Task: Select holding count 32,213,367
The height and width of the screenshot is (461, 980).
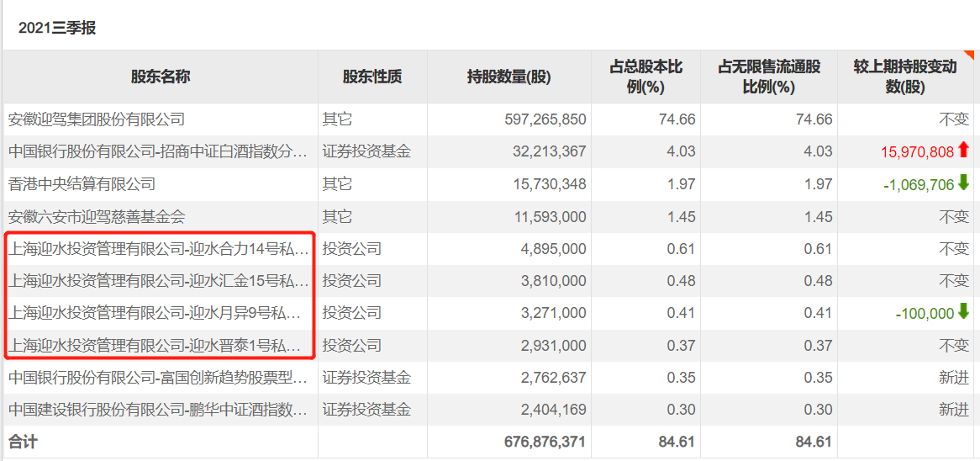Action: pos(549,151)
